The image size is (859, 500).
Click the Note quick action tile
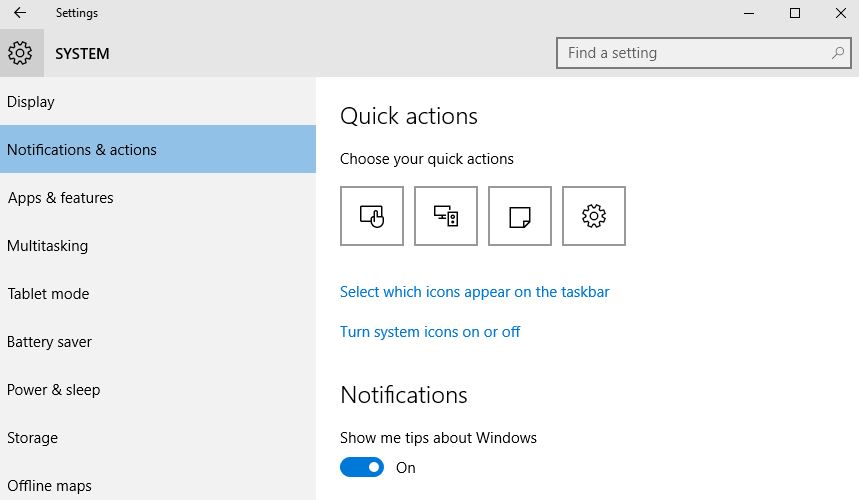coord(520,216)
